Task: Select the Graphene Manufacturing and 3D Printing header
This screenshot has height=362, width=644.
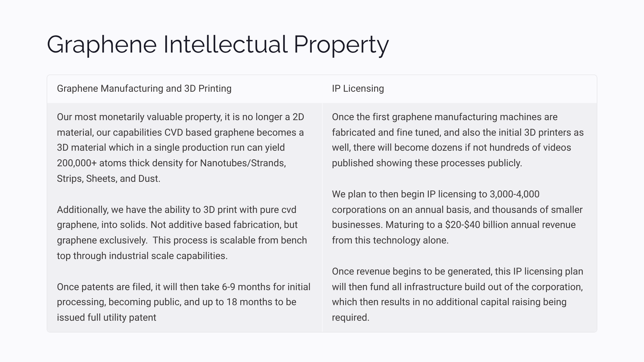Action: pos(144,88)
